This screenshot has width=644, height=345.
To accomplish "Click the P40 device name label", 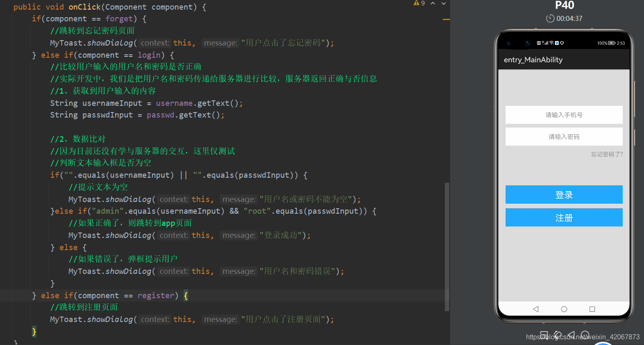I will pos(565,5).
